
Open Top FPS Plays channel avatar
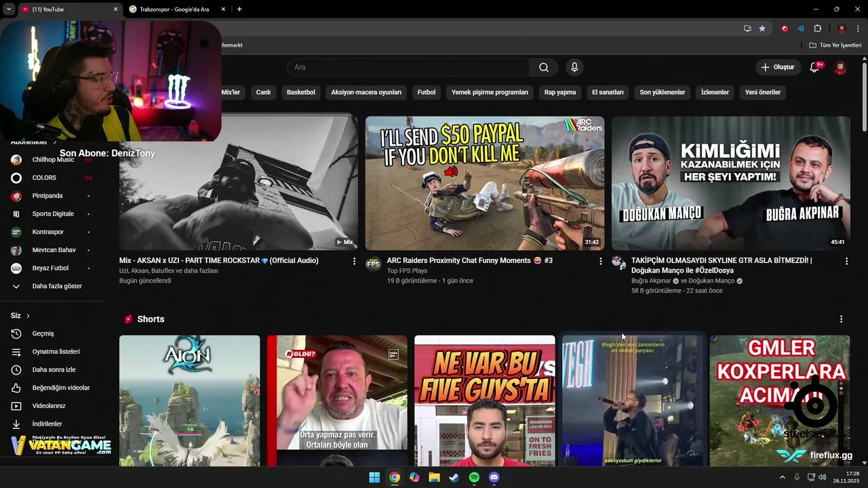(x=373, y=264)
